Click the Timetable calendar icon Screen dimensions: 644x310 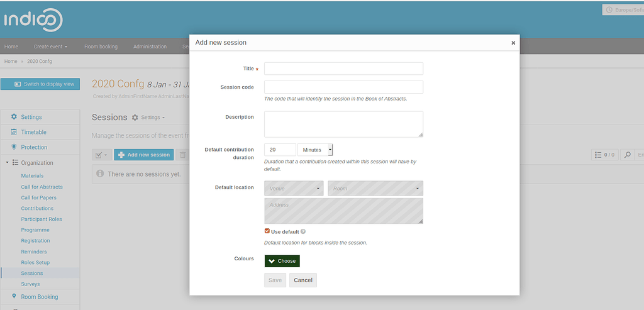(14, 132)
